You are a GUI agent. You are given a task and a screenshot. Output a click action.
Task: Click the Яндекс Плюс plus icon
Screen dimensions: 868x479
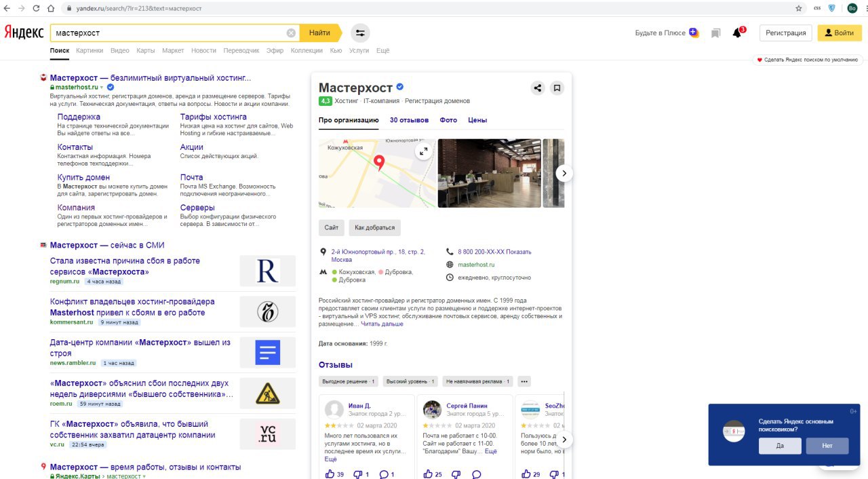coord(693,33)
